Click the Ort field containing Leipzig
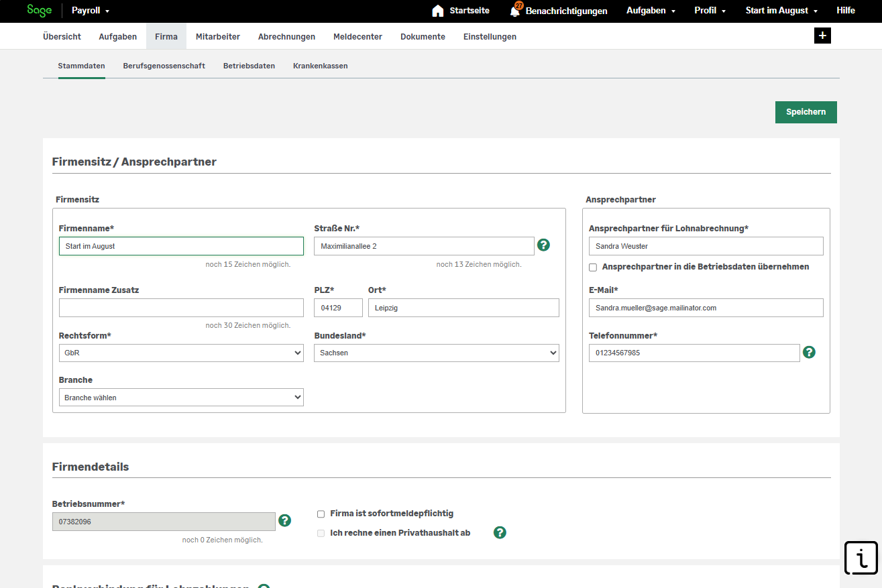 click(x=463, y=308)
